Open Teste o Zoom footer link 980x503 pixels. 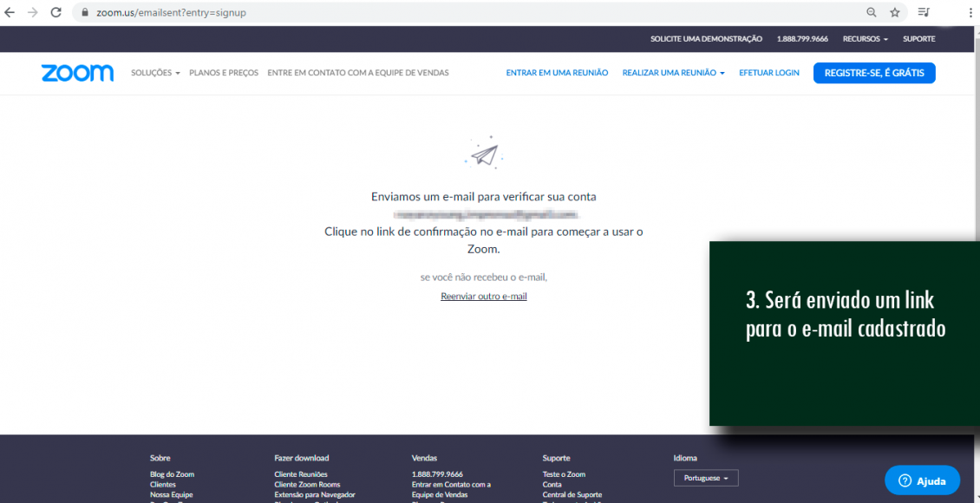click(564, 474)
